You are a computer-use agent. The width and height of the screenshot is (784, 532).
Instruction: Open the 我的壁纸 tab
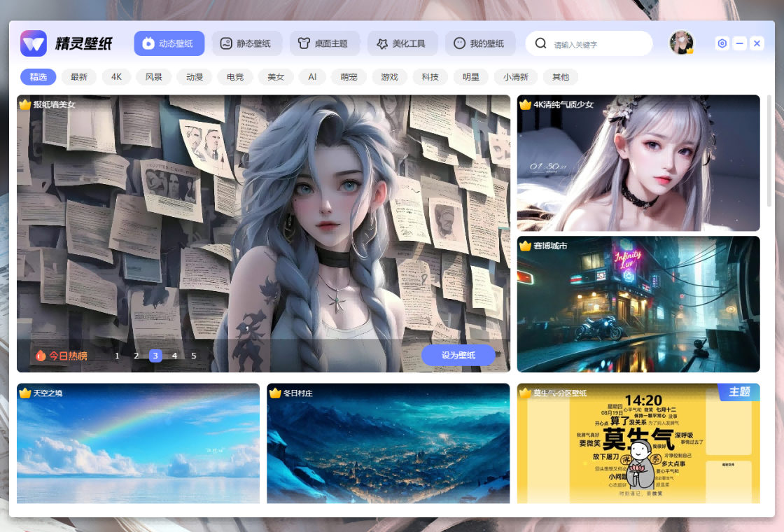[x=480, y=43]
